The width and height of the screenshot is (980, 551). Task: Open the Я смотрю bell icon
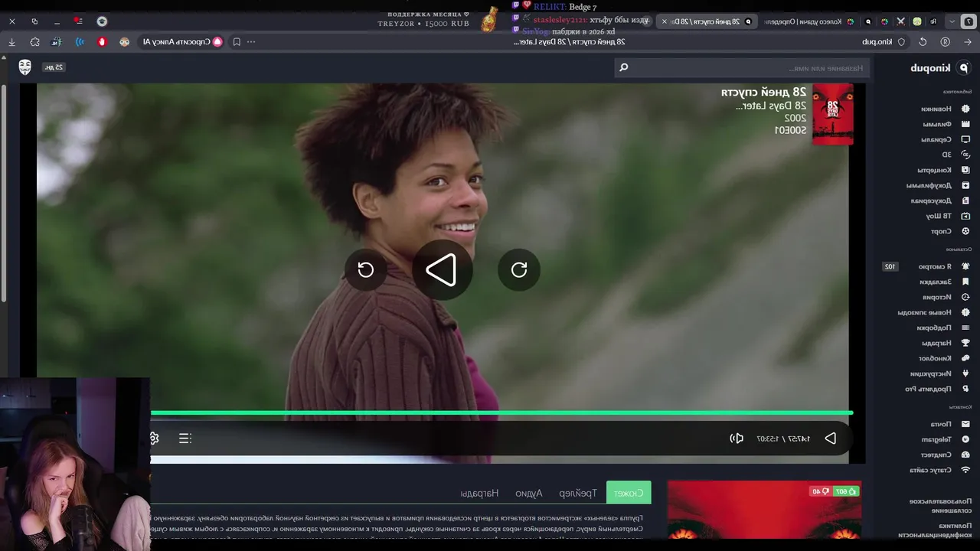[965, 266]
